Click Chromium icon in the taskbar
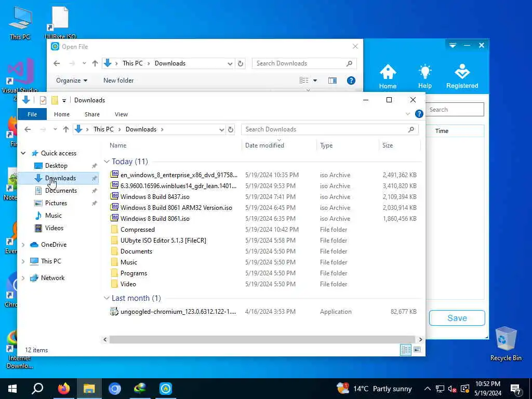The height and width of the screenshot is (399, 532). click(x=115, y=389)
